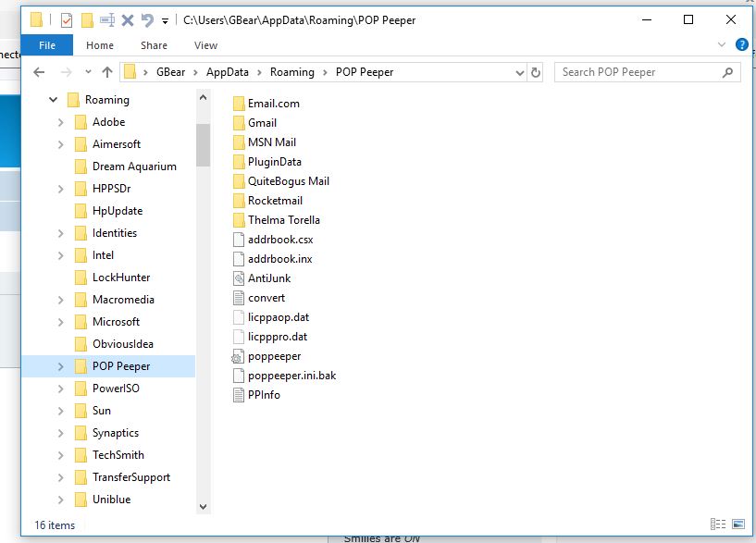Image resolution: width=756 pixels, height=543 pixels.
Task: Open Customize Quick Access Toolbar dropdown
Action: [165, 20]
